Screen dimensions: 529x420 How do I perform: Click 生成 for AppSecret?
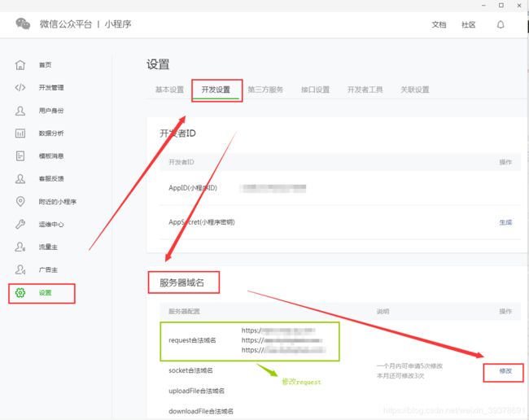[x=505, y=222]
